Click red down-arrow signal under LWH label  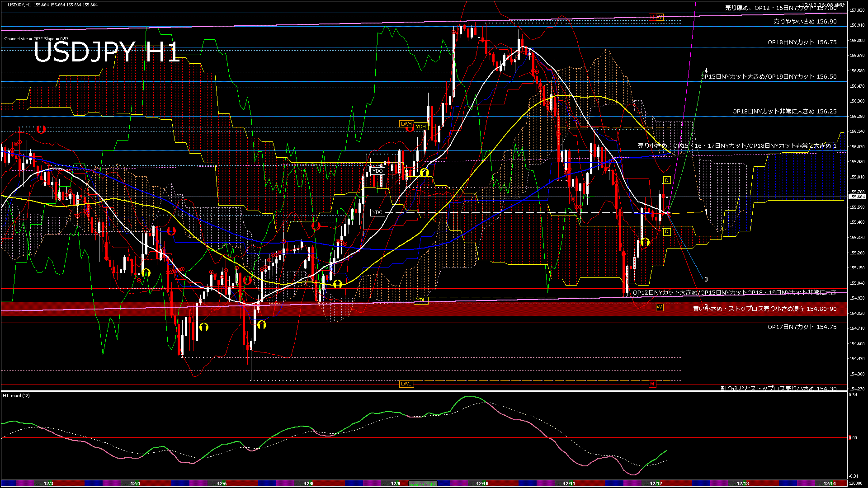pyautogui.click(x=410, y=129)
